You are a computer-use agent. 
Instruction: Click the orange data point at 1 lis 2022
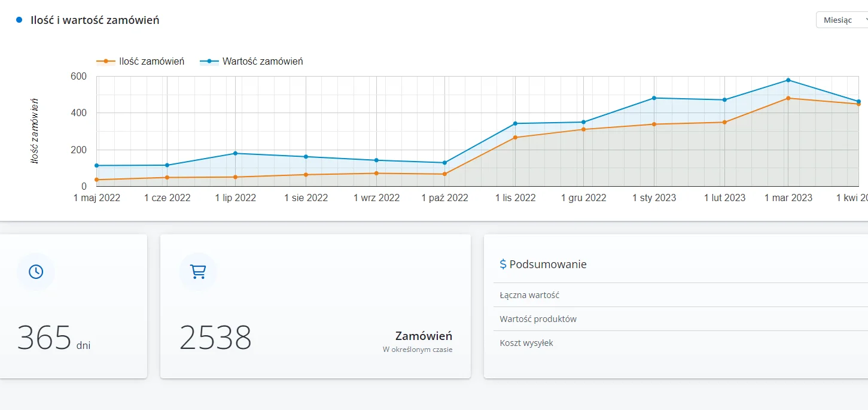(515, 138)
